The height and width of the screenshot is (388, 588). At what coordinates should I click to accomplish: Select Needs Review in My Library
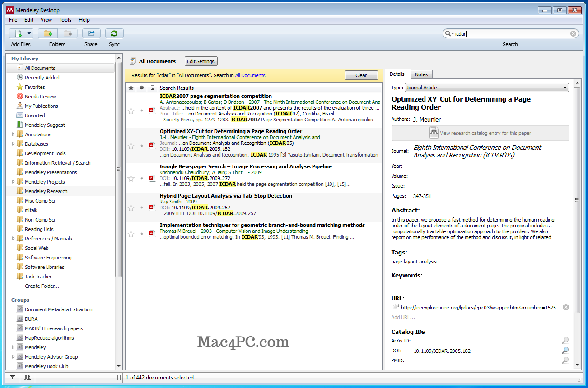(x=40, y=97)
